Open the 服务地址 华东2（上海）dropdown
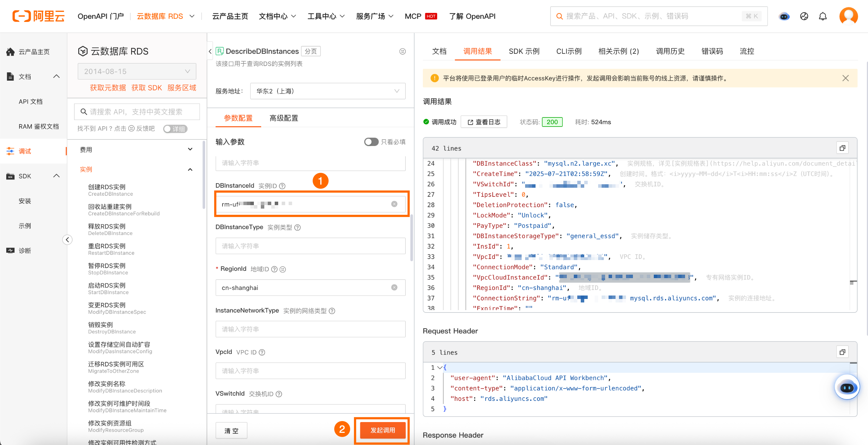The image size is (868, 445). pyautogui.click(x=328, y=91)
